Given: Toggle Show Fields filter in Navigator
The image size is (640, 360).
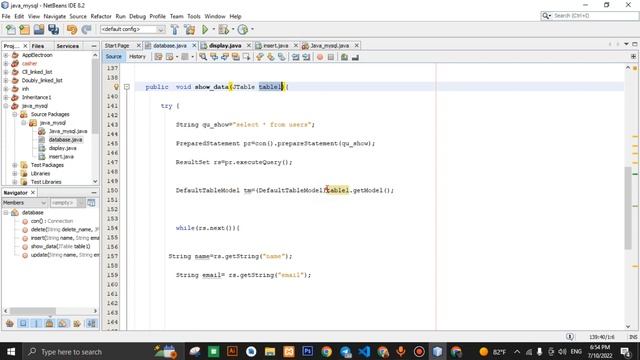Looking at the screenshot, I should (x=23, y=323).
